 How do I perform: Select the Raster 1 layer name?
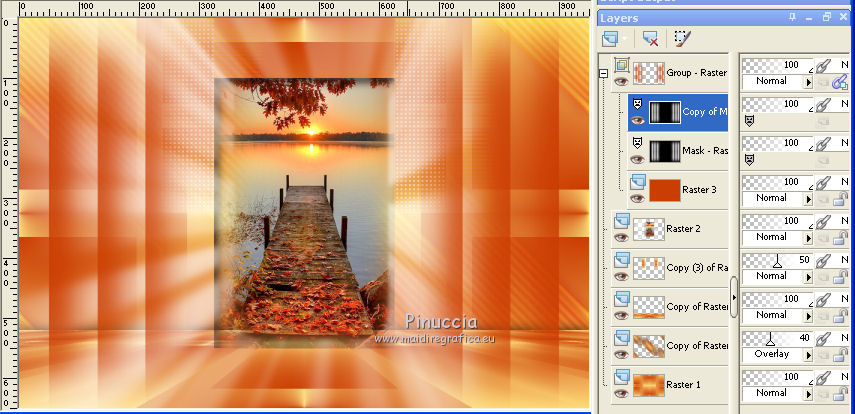click(x=683, y=385)
